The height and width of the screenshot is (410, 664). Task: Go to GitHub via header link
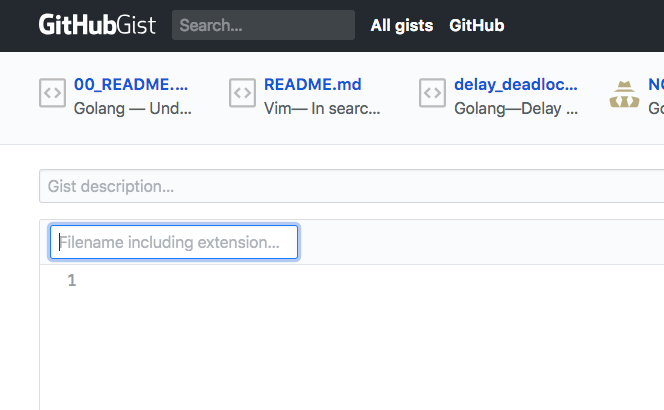point(477,25)
